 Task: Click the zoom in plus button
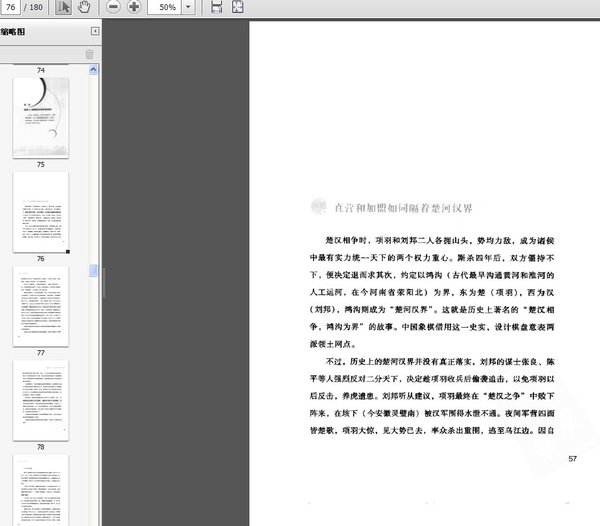coord(134,7)
